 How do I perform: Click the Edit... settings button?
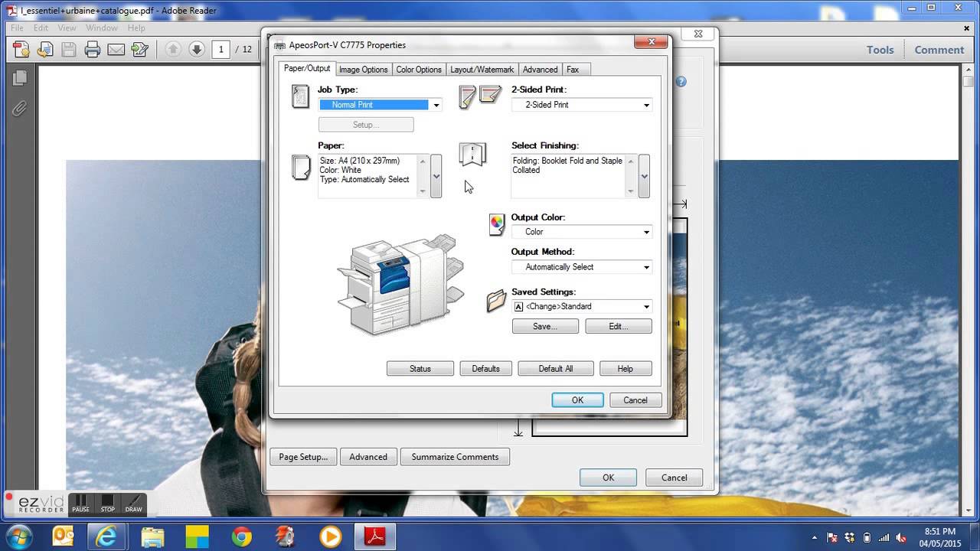click(619, 326)
